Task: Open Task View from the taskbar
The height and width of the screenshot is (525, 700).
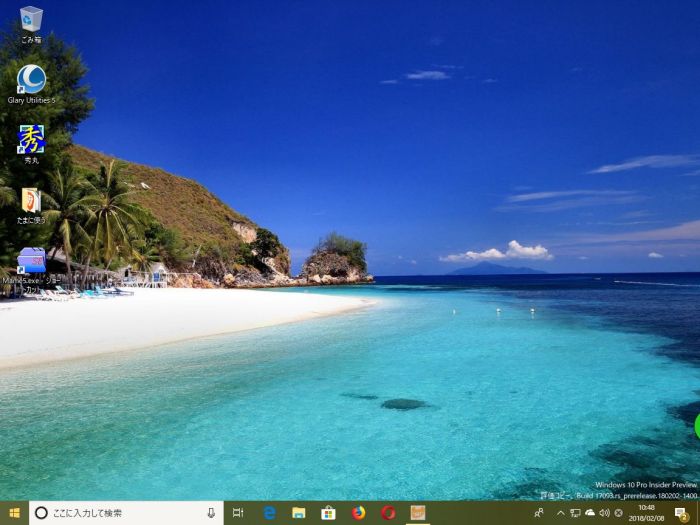Action: [238, 513]
